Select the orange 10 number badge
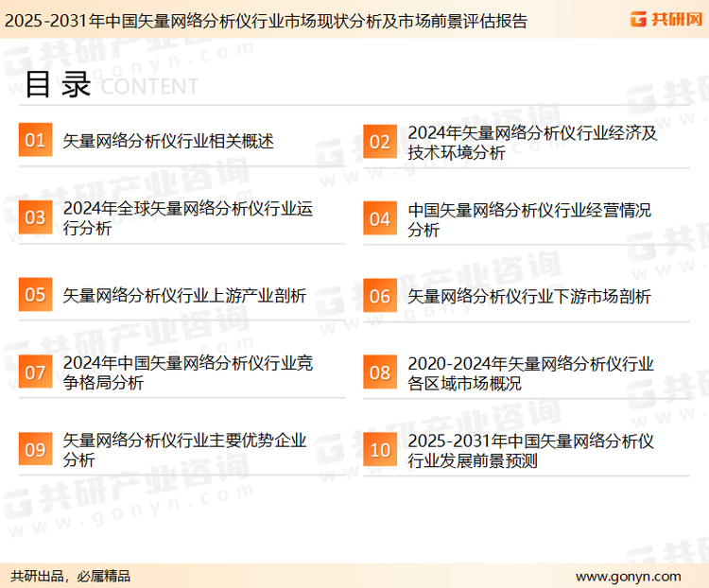Image resolution: width=709 pixels, height=588 pixels. pyautogui.click(x=380, y=450)
